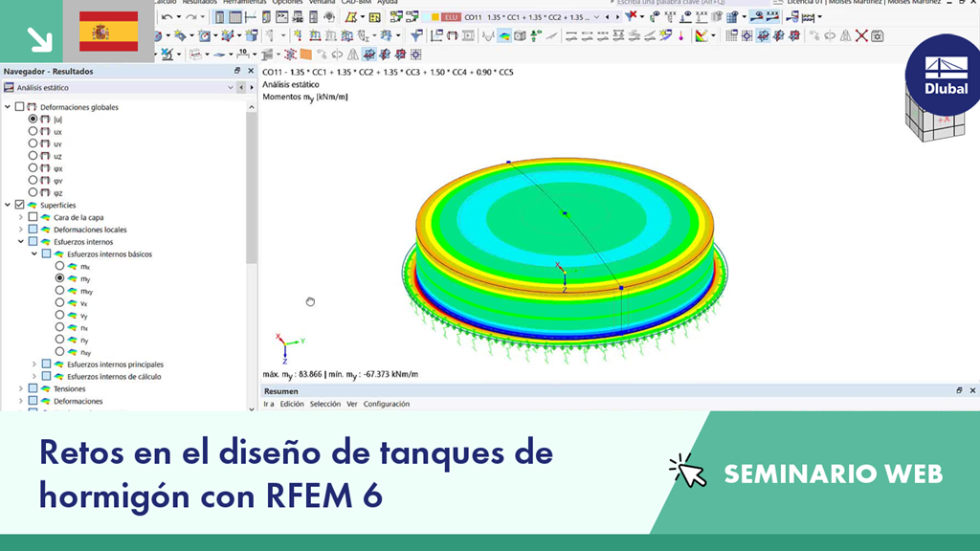Click the red delete (X) icon in the toolbar

[859, 36]
